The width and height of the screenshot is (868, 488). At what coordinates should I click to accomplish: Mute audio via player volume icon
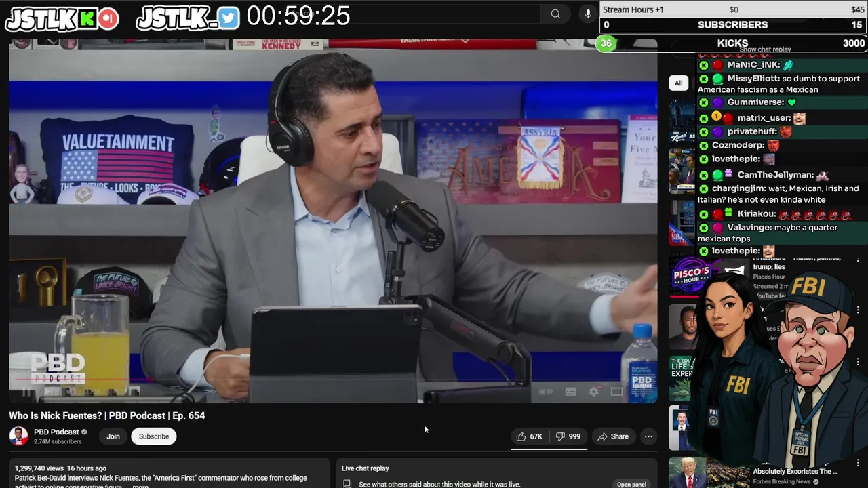tap(71, 392)
